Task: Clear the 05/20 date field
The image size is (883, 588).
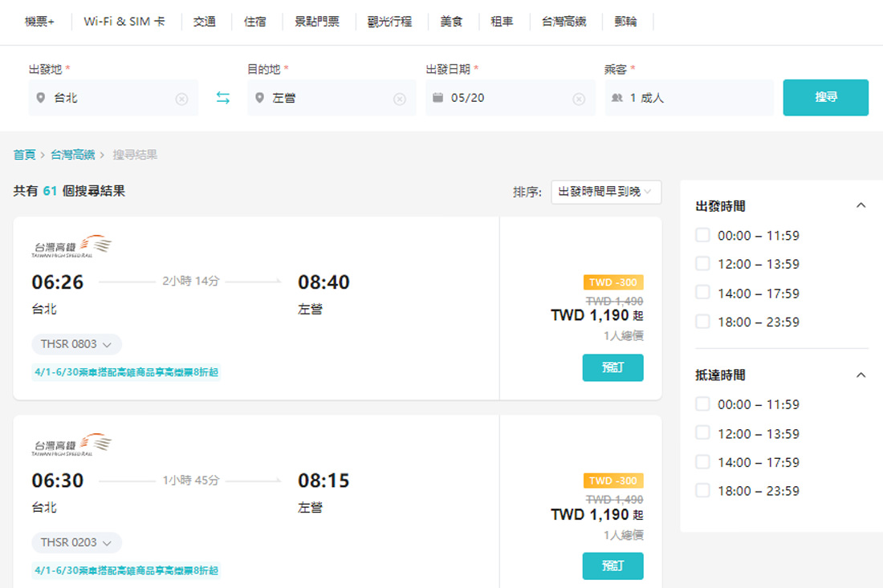Action: (x=580, y=98)
